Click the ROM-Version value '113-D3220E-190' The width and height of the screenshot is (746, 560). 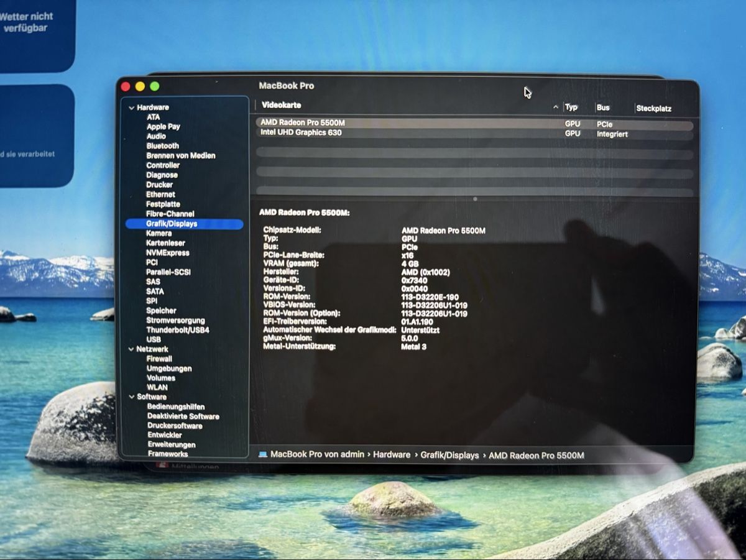pos(430,297)
